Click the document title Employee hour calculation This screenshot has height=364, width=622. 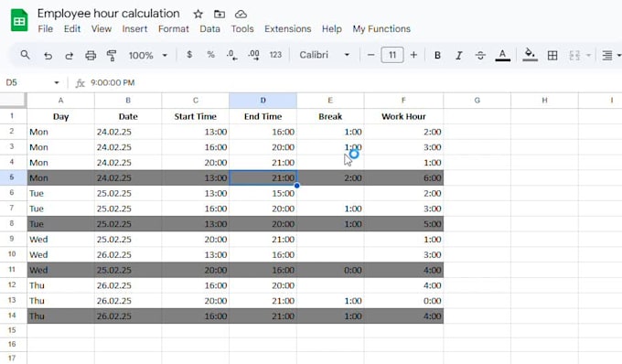[108, 14]
